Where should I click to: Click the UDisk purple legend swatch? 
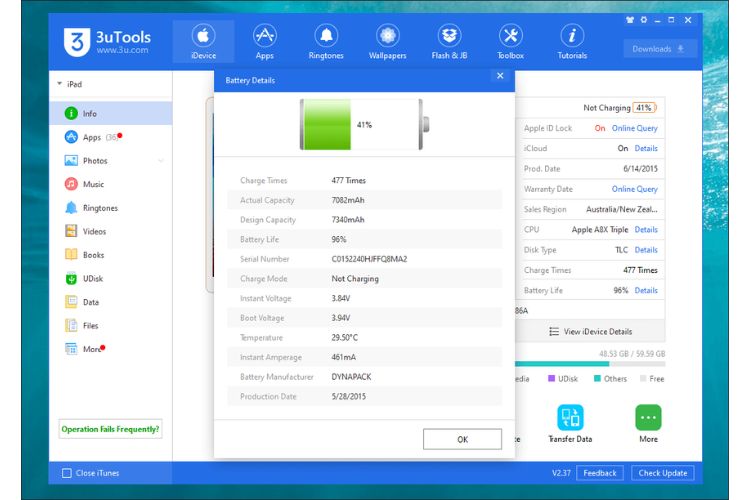tap(551, 378)
